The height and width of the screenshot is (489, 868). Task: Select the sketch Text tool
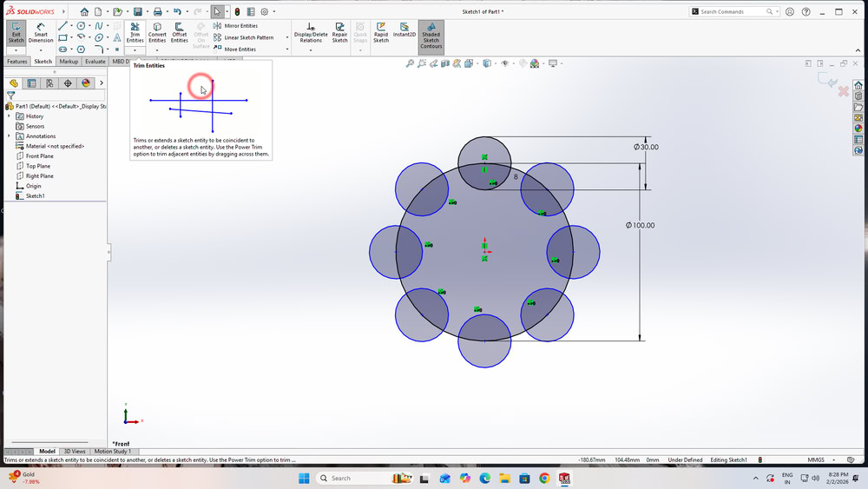point(117,37)
